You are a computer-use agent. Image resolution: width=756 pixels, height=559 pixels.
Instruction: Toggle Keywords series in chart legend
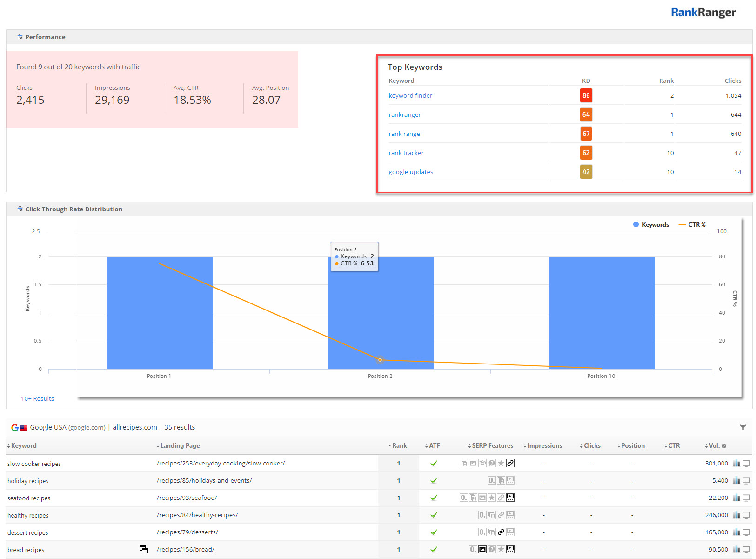click(650, 225)
